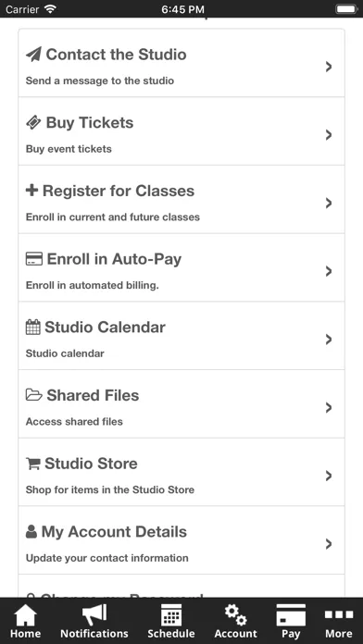Image resolution: width=363 pixels, height=644 pixels.
Task: Open the Notifications tab with megaphone icon
Action: coord(94,621)
